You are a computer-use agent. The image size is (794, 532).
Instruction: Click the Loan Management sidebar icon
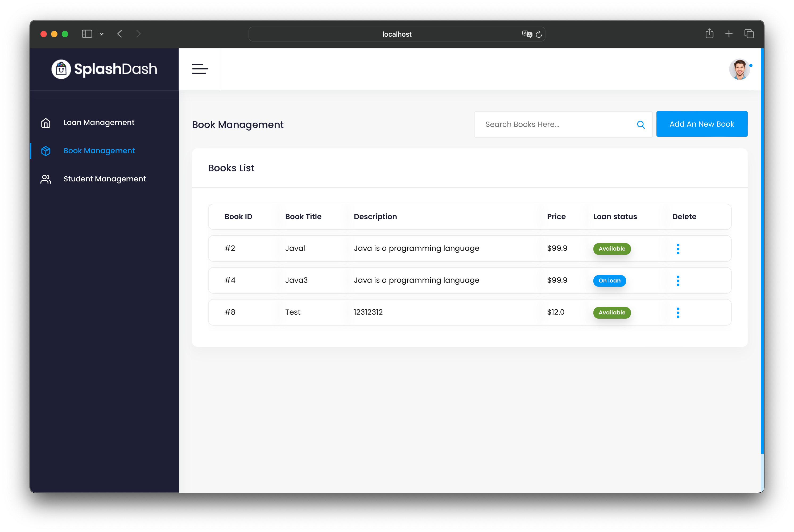coord(46,122)
